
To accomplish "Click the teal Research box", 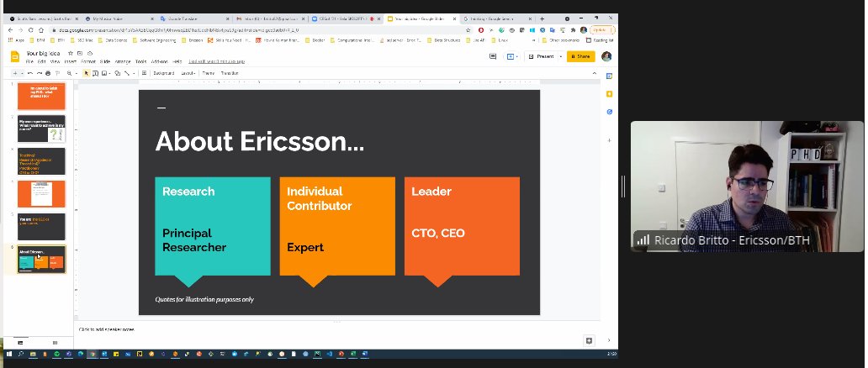I will click(x=213, y=226).
